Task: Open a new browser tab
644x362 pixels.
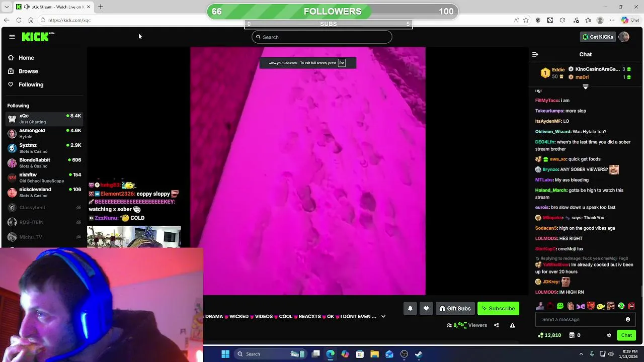Action: click(101, 7)
